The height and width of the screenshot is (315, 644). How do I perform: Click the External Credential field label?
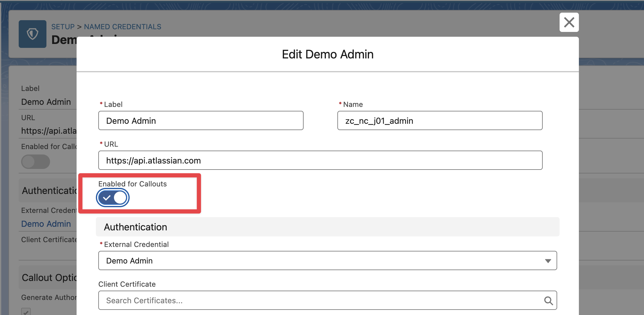point(136,245)
